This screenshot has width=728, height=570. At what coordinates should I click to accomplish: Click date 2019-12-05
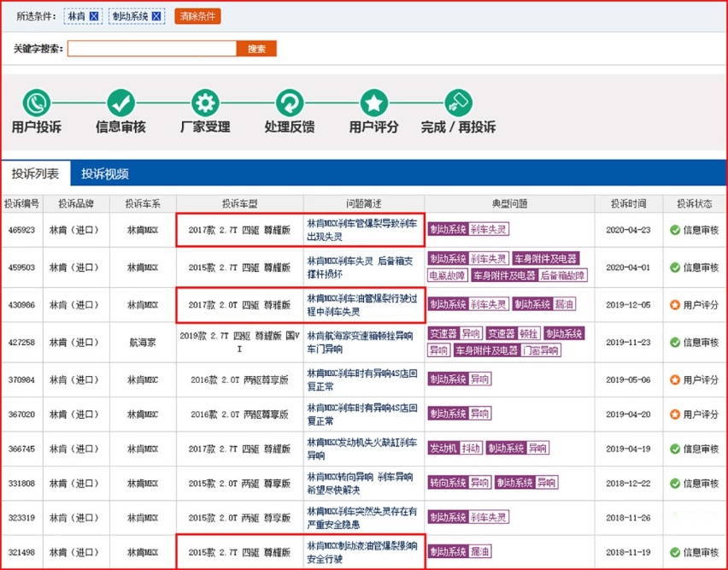coord(628,305)
